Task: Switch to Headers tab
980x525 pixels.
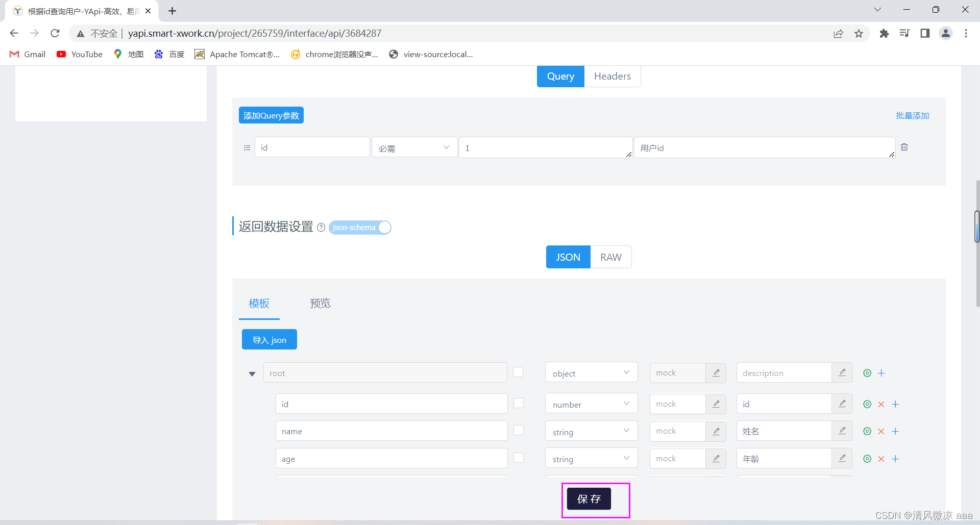Action: click(x=612, y=76)
